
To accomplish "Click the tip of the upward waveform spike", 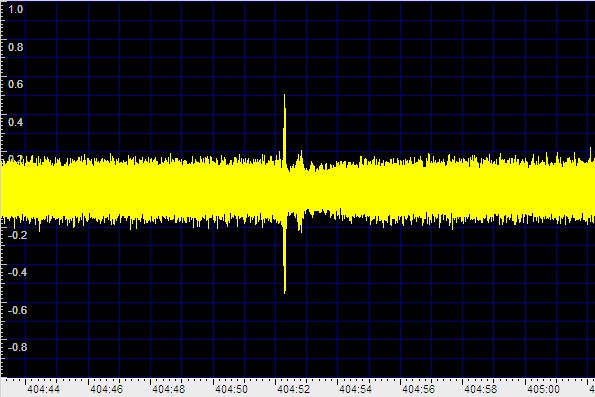I will click(x=284, y=96).
